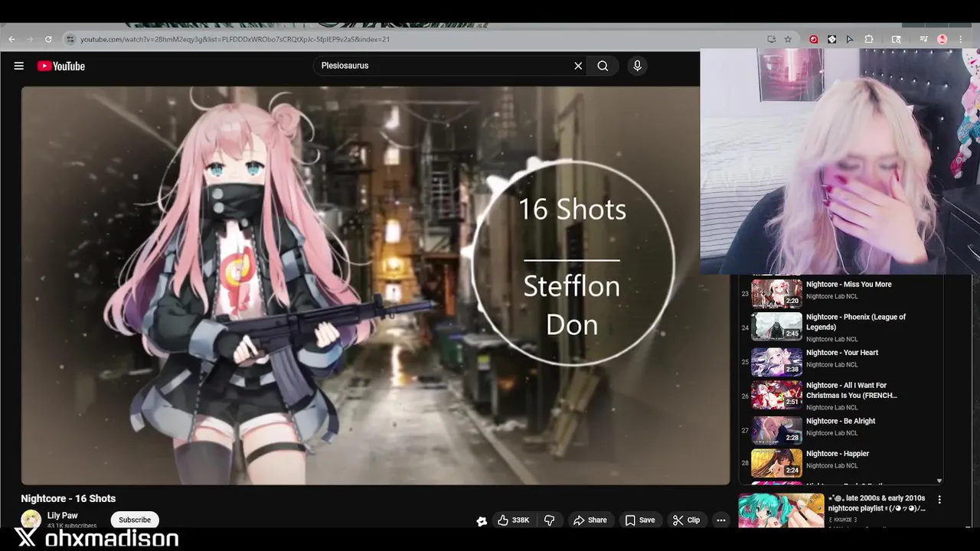Open thumbnail for playlist item 24
This screenshot has width=980, height=551.
[776, 326]
